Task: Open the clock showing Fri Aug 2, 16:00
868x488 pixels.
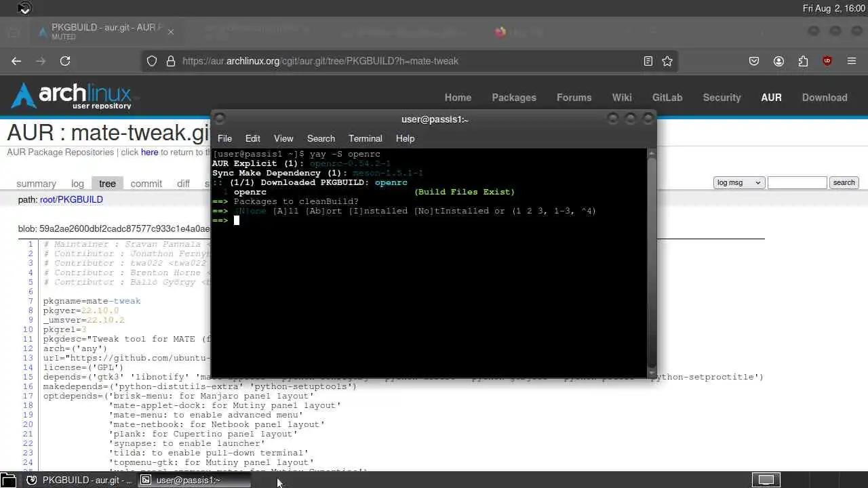Action: 833,9
